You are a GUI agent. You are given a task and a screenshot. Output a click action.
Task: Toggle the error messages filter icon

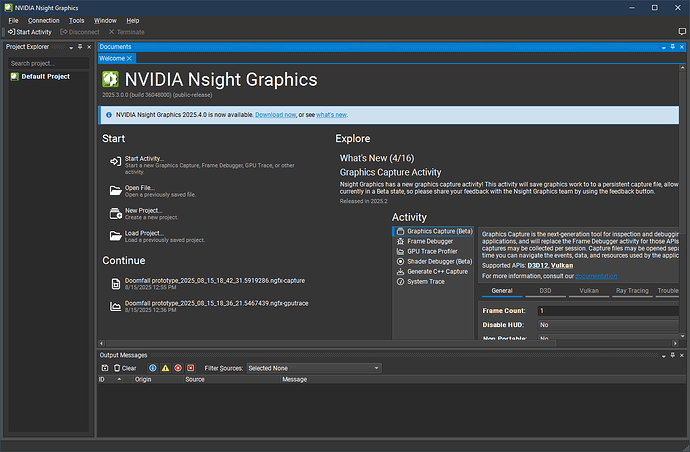point(178,368)
